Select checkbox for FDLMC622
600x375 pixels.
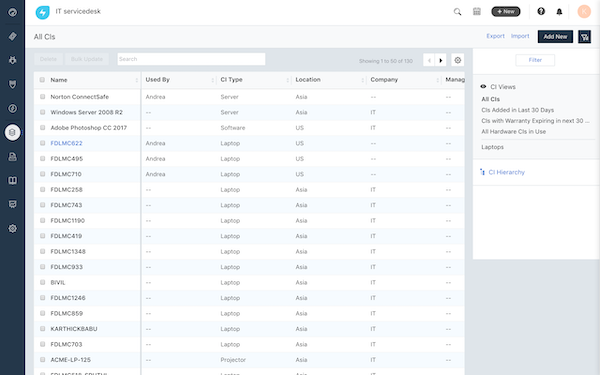tap(42, 143)
